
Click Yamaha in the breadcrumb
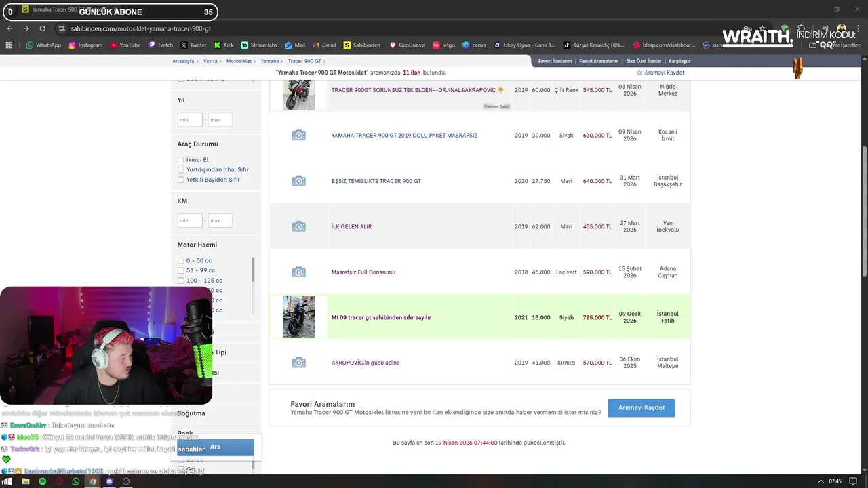point(270,61)
